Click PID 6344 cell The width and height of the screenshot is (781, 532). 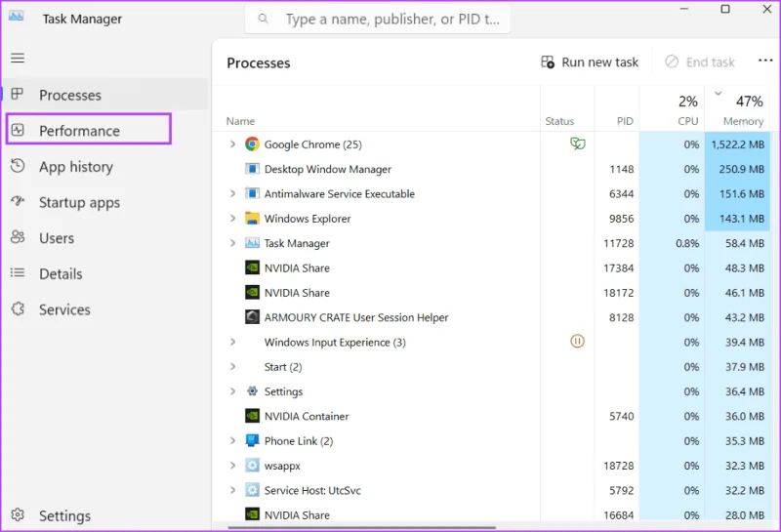[x=621, y=194]
